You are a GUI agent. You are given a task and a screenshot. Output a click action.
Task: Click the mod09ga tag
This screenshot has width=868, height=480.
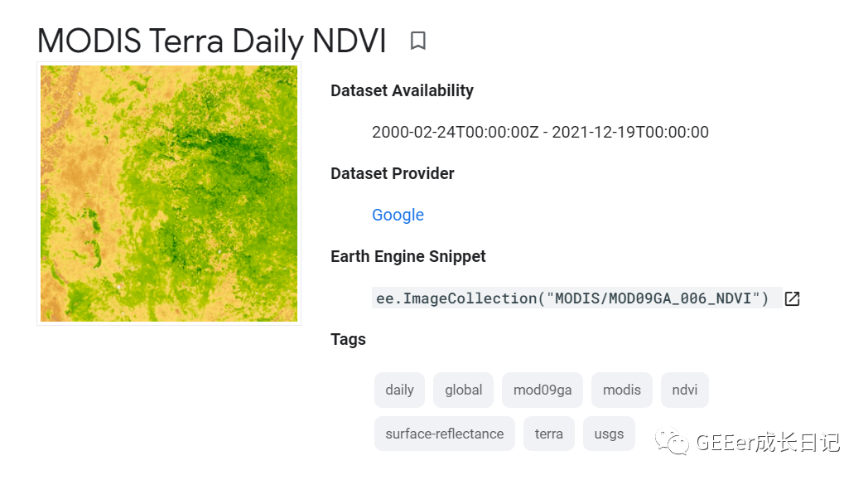pos(542,390)
